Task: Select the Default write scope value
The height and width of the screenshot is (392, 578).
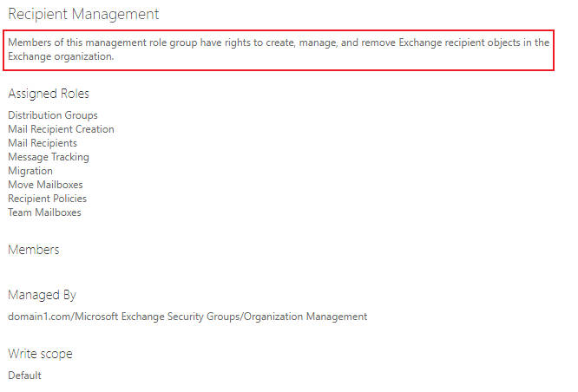Action: [x=24, y=376]
